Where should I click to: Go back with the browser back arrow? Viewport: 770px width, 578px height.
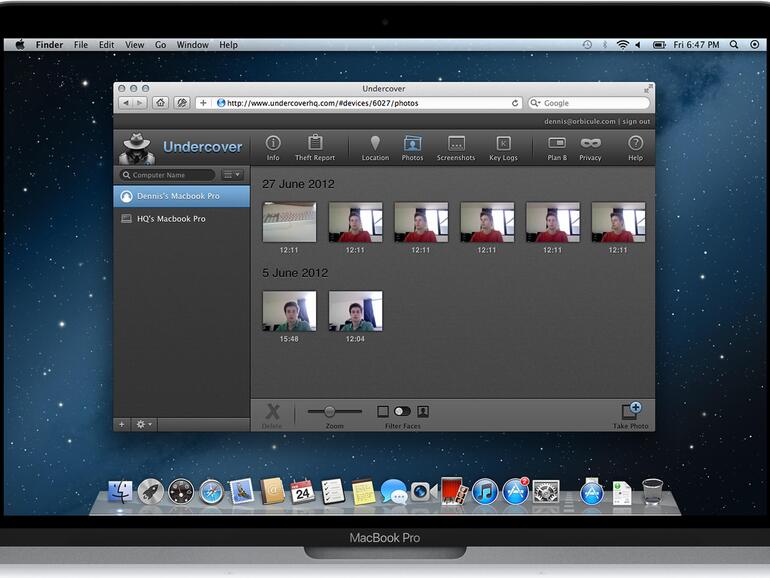point(126,103)
